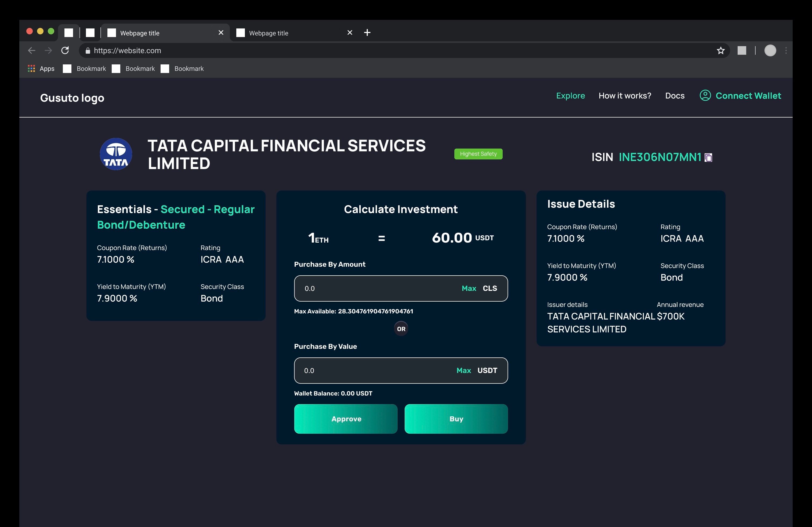Click the browser address bar URL
The width and height of the screenshot is (812, 527).
(x=127, y=50)
